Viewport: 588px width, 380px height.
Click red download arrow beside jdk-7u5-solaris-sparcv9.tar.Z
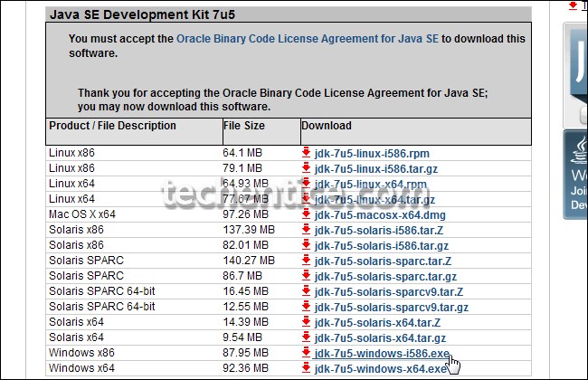(306, 290)
